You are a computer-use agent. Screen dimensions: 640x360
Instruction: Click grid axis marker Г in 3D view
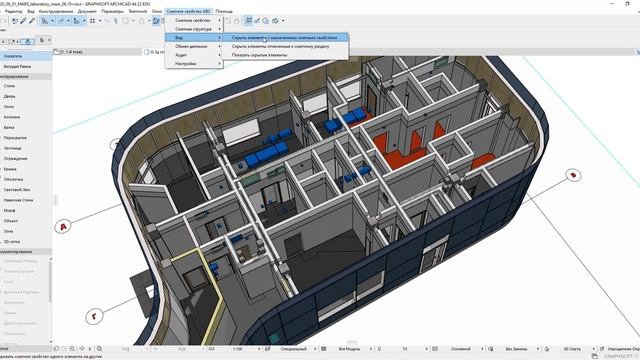(94, 316)
